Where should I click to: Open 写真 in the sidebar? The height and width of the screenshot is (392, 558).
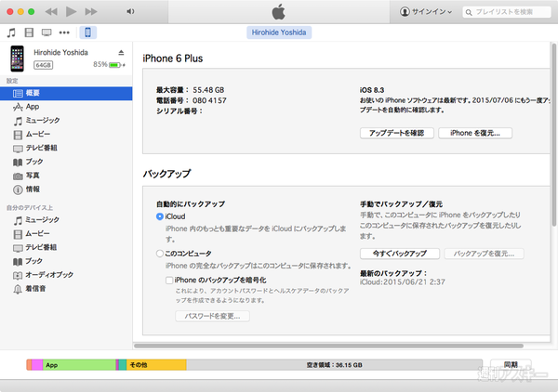[66, 176]
